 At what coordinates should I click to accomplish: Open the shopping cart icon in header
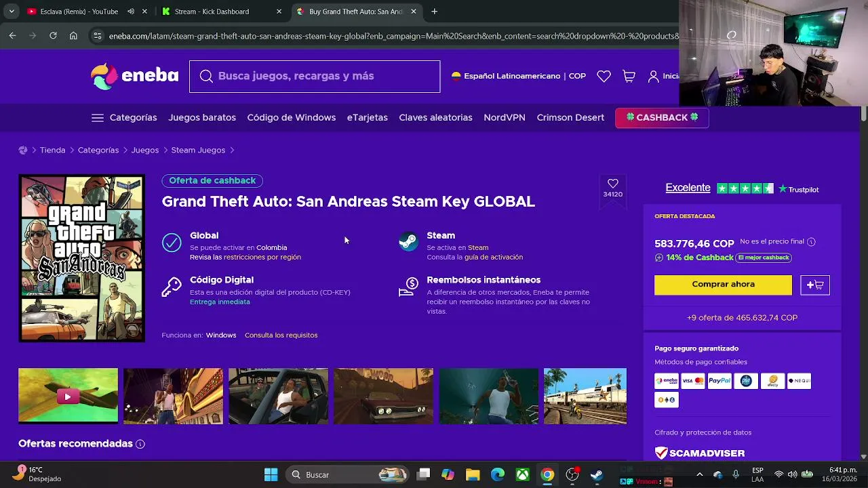pos(629,77)
